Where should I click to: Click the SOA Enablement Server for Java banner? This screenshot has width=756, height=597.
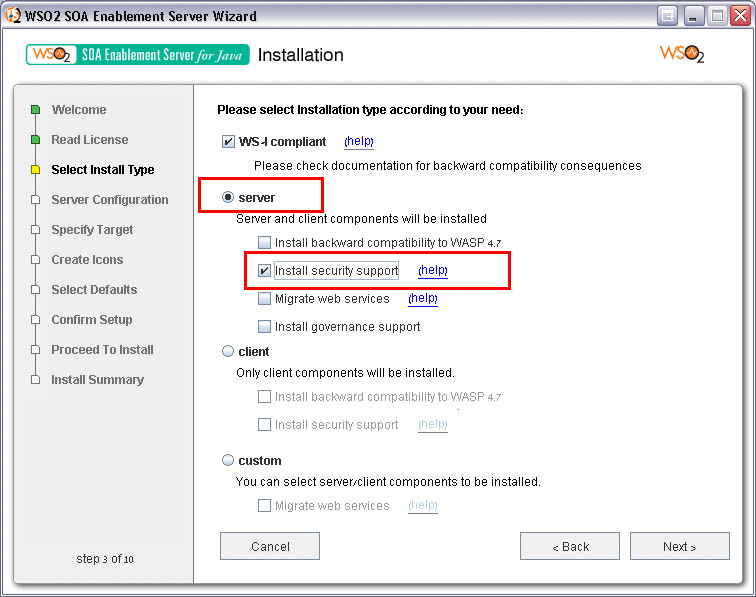pos(138,54)
